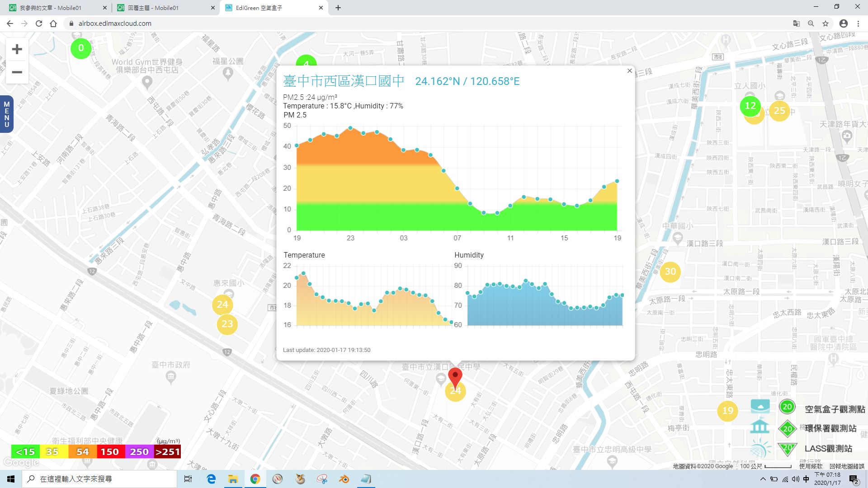
Task: Switch to 我參與的文章 - Mobile01 tab
Action: point(57,8)
